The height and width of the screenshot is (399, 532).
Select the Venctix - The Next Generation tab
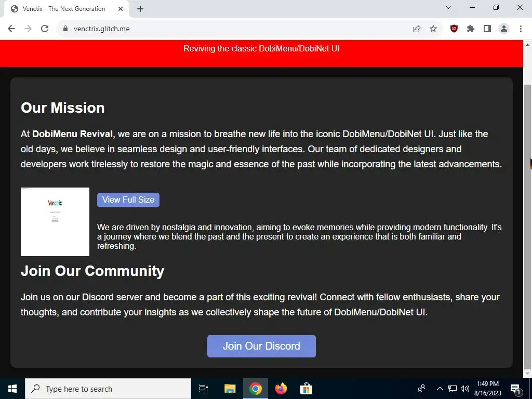pos(66,9)
